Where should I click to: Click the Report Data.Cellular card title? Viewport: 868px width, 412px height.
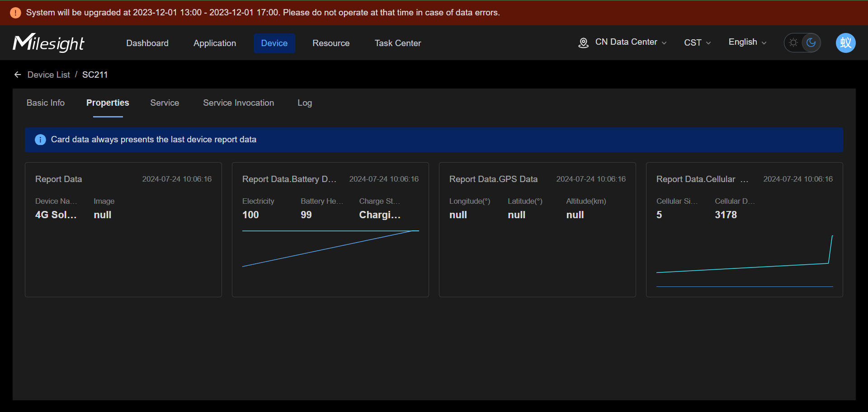click(702, 179)
